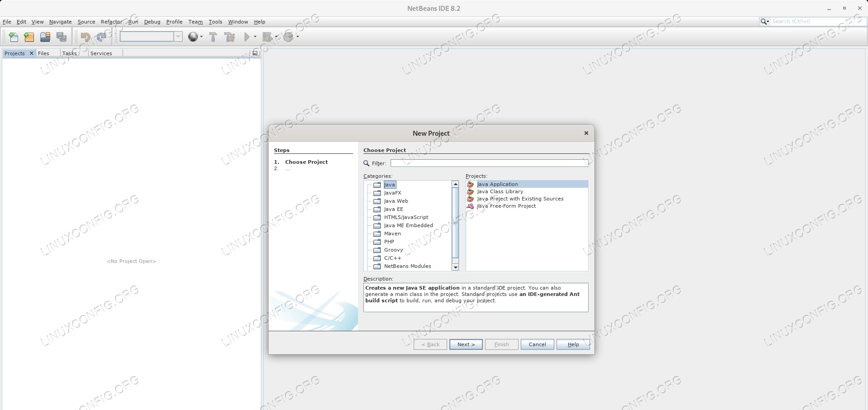Open the Run Project dropdown arrow
The width and height of the screenshot is (868, 410).
(x=255, y=37)
